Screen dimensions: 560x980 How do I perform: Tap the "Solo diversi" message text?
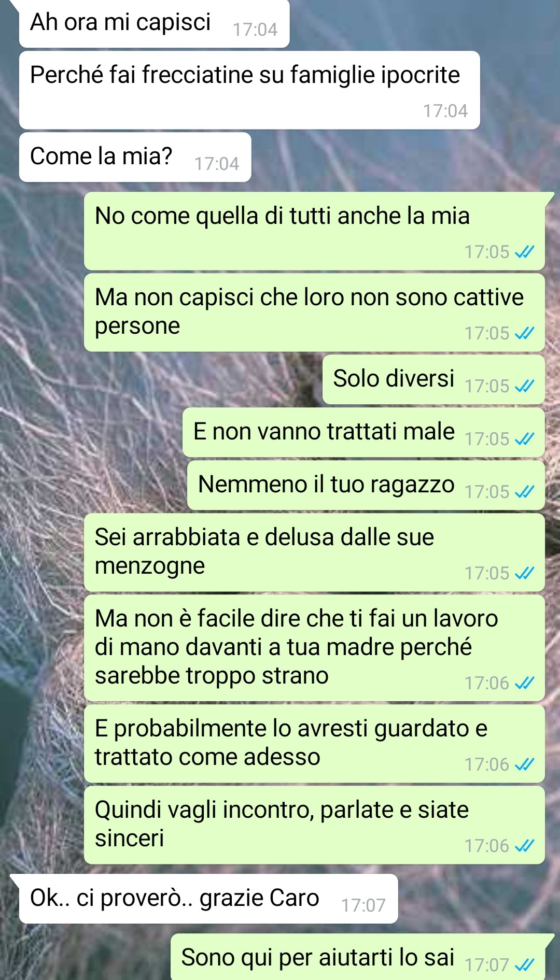[x=394, y=378]
